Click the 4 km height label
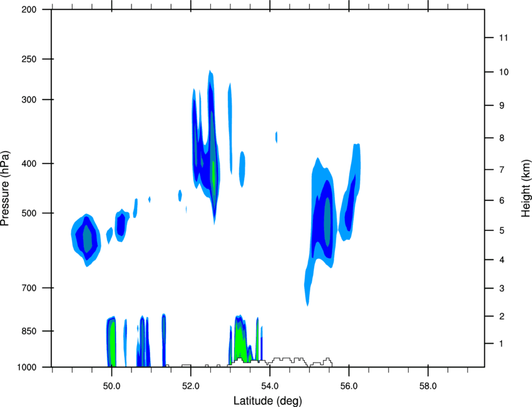532x407 pixels. 501,260
